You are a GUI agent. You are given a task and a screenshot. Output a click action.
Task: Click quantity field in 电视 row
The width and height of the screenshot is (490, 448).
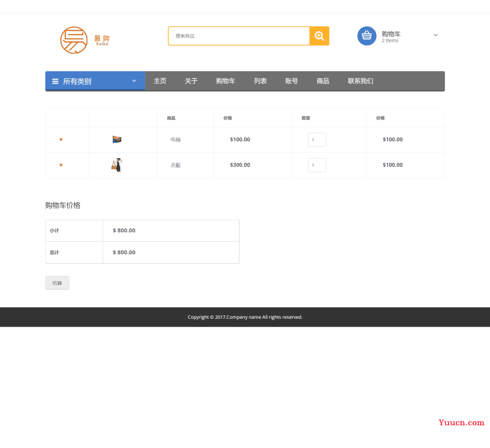(x=317, y=140)
